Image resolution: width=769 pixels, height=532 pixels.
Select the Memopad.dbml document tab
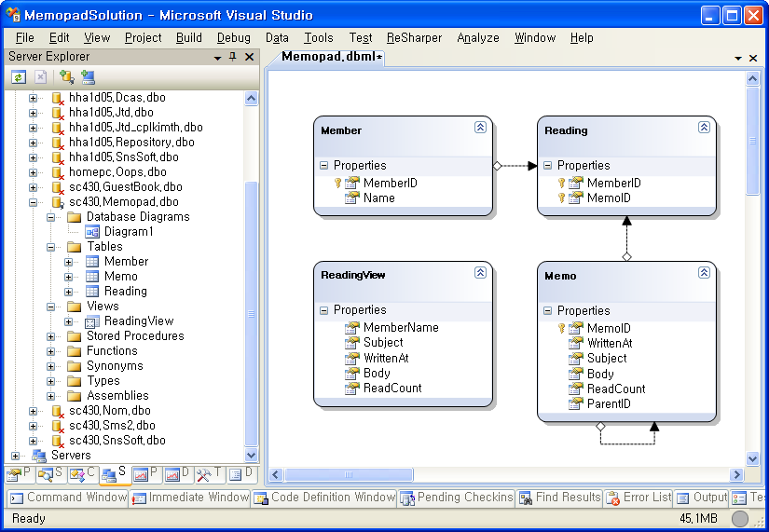[x=331, y=57]
